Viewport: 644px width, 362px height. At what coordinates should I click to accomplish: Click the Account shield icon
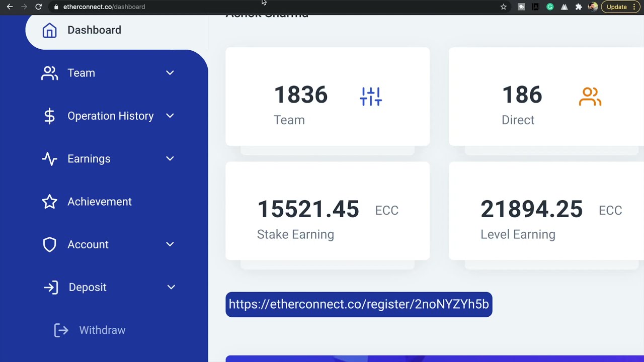tap(49, 244)
